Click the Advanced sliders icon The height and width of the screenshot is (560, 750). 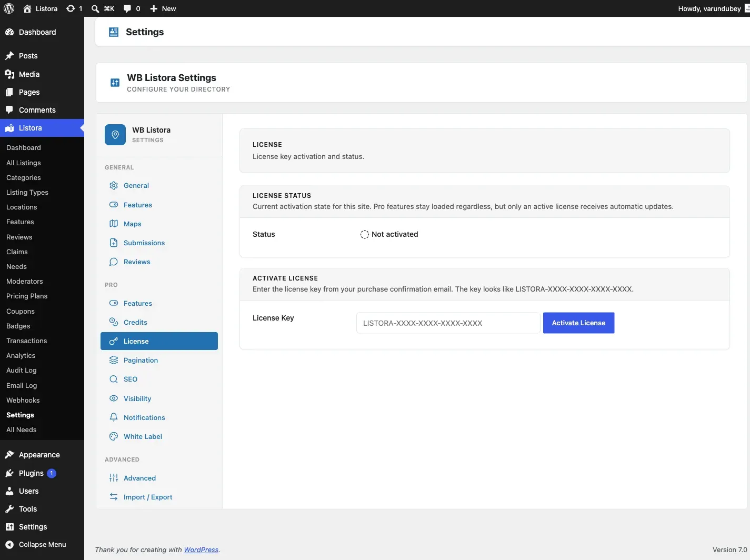[114, 478]
